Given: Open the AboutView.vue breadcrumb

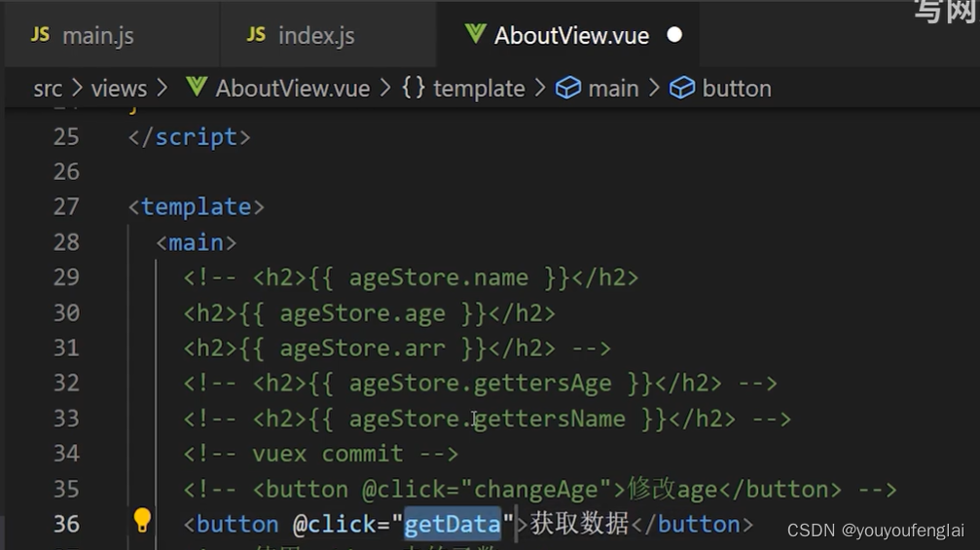Looking at the screenshot, I should pyautogui.click(x=293, y=89).
